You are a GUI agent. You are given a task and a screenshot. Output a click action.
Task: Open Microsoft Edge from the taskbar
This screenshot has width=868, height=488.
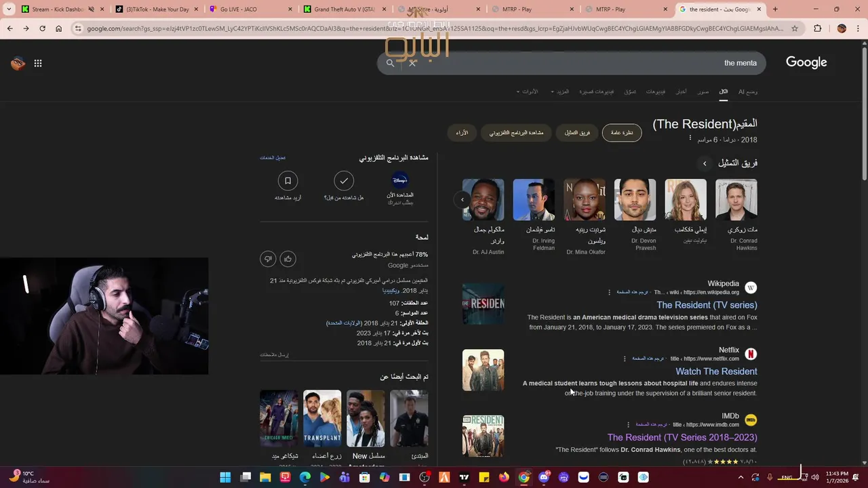(305, 477)
